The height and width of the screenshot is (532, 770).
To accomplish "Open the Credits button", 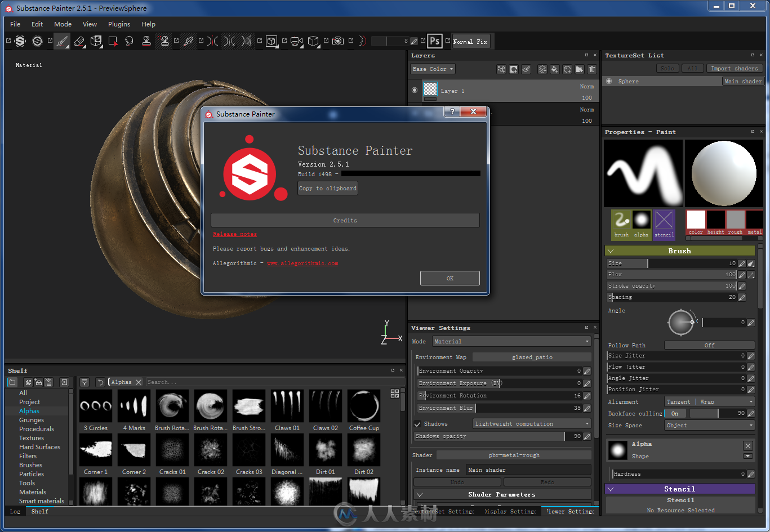I will coord(345,220).
